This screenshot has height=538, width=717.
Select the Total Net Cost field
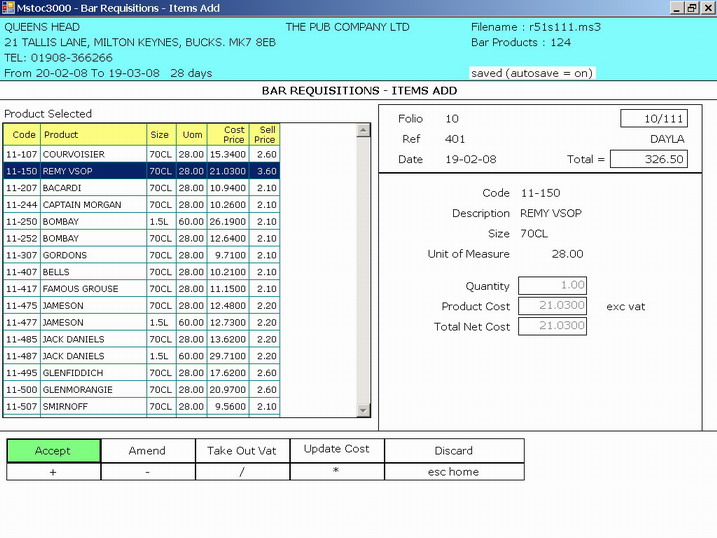[x=552, y=326]
